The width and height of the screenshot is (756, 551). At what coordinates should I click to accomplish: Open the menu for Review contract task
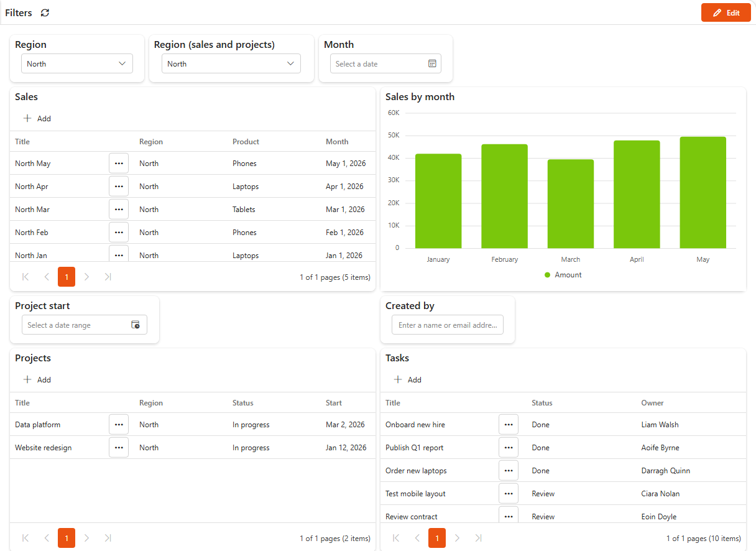(x=509, y=515)
